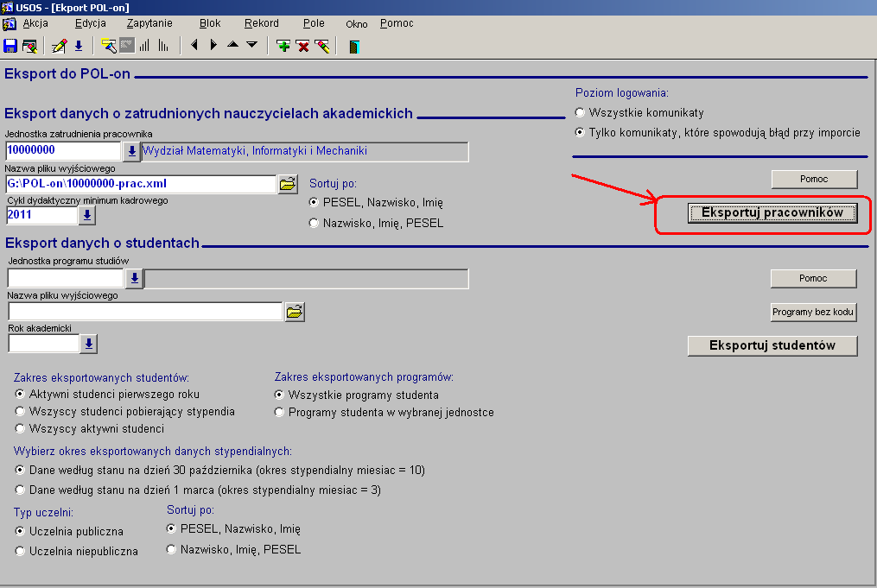This screenshot has width=877, height=588.
Task: Open the Pole menu
Action: [314, 23]
